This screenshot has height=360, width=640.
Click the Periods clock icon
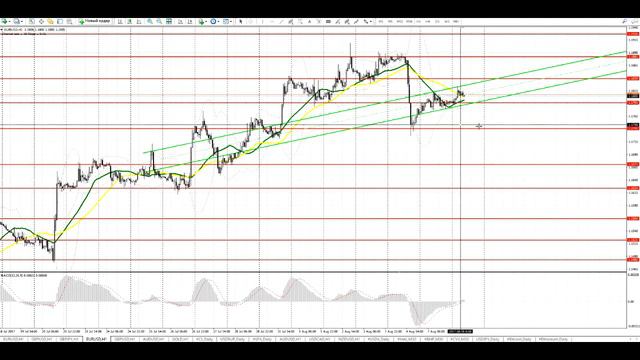coord(213,21)
